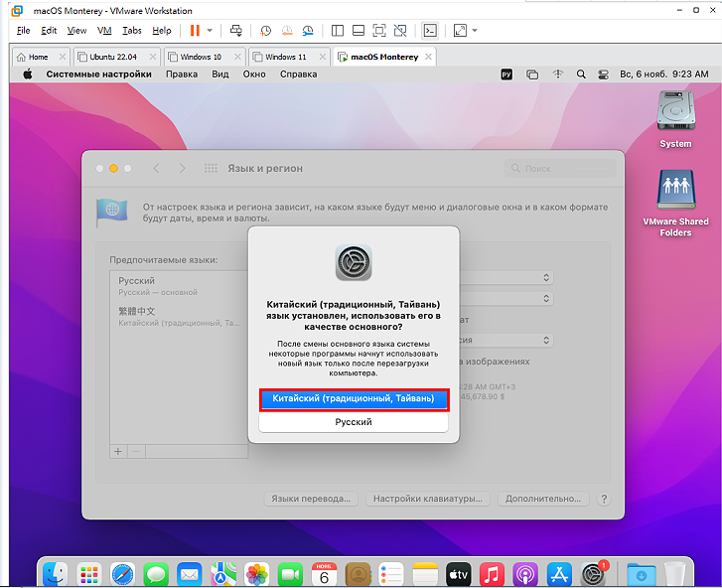The image size is (722, 588).
Task: Open the Системные настройки menu
Action: (x=98, y=74)
